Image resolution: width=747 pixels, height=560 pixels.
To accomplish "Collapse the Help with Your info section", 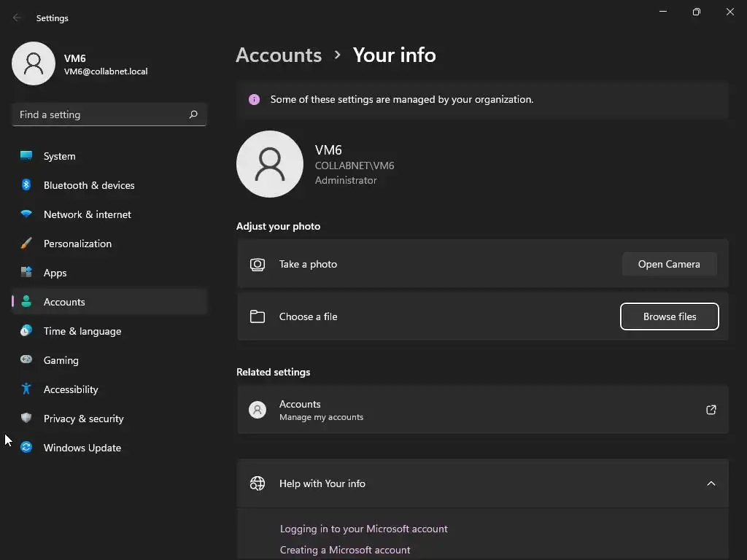I will 711,483.
